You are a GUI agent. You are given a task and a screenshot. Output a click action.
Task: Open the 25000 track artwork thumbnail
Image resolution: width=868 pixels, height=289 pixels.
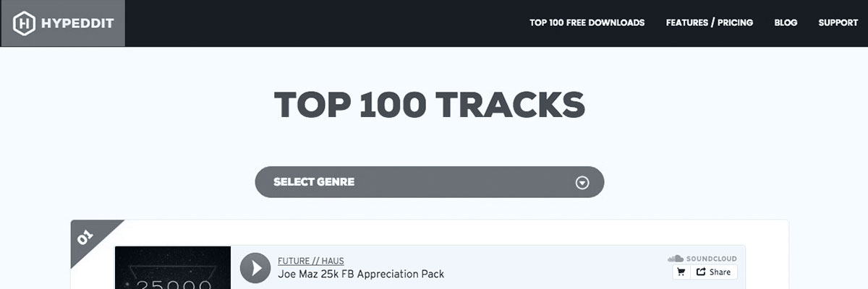tap(172, 269)
